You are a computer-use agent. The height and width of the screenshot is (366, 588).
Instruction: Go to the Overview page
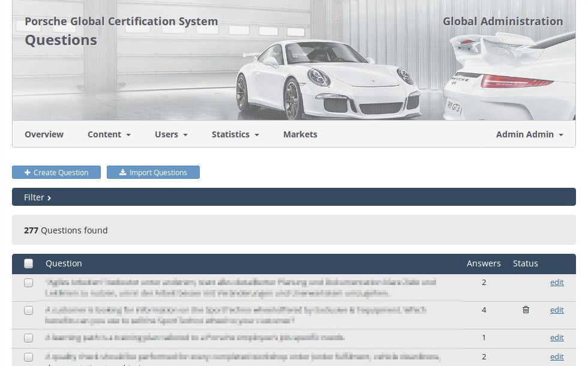[44, 134]
